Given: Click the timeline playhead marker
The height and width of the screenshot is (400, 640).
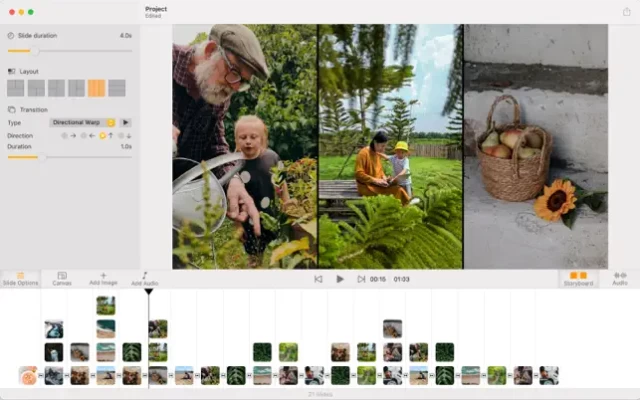Looking at the screenshot, I should coord(149,291).
